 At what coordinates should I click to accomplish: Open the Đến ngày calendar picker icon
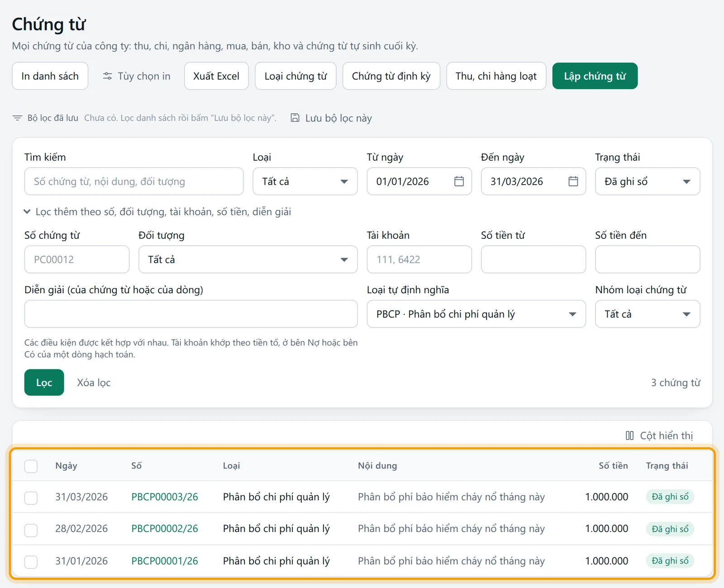coord(573,182)
